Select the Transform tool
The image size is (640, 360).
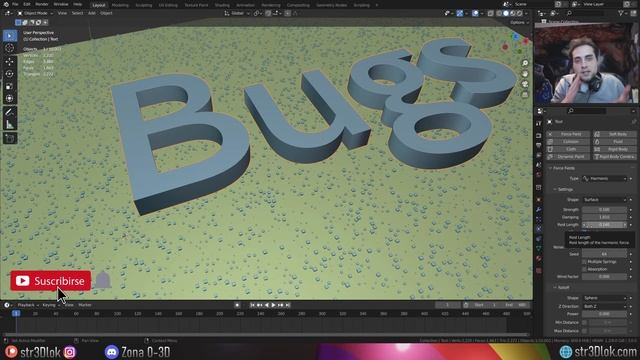tap(10, 99)
